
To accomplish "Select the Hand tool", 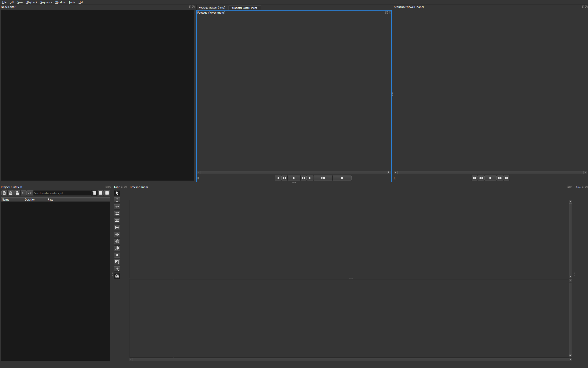I will [117, 241].
